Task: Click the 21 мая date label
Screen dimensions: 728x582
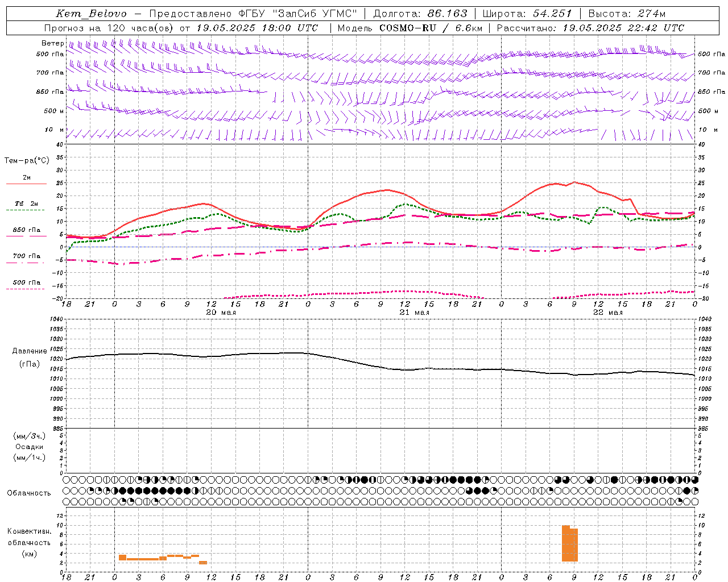Action: click(x=414, y=313)
